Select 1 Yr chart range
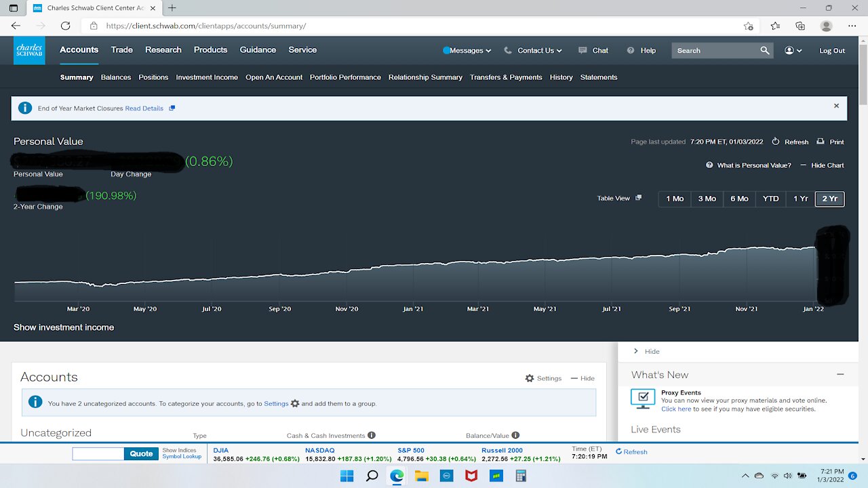Screen dimensions: 868x488 pyautogui.click(x=801, y=199)
